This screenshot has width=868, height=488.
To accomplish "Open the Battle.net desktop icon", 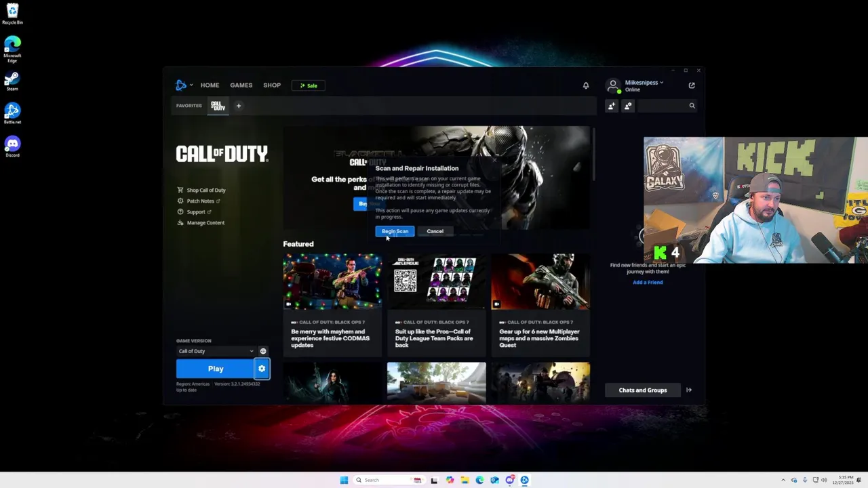I will click(12, 113).
